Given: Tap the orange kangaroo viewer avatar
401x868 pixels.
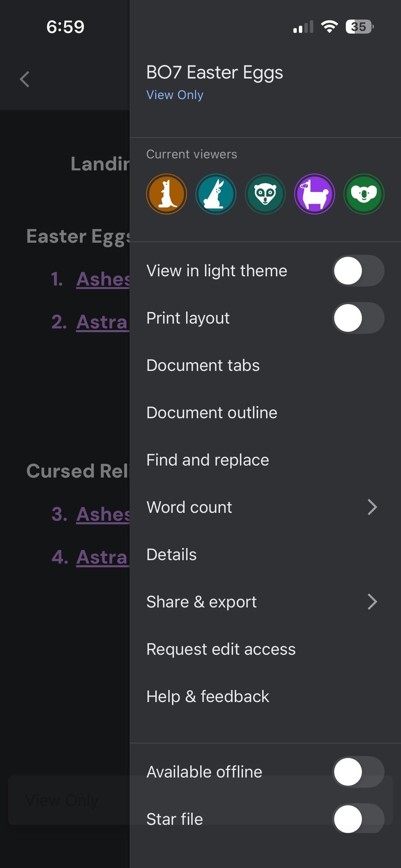Looking at the screenshot, I should pyautogui.click(x=166, y=194).
